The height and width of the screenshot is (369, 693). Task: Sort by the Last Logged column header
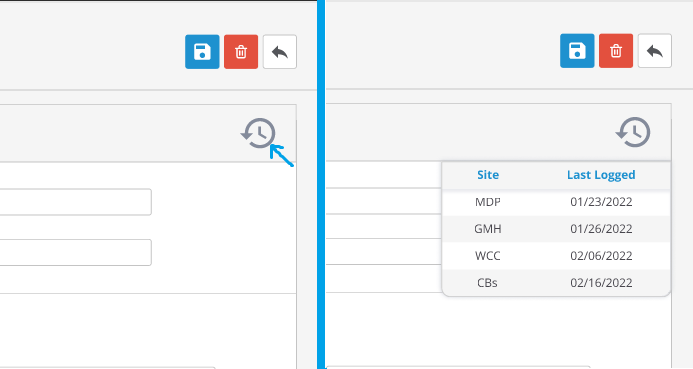click(601, 175)
